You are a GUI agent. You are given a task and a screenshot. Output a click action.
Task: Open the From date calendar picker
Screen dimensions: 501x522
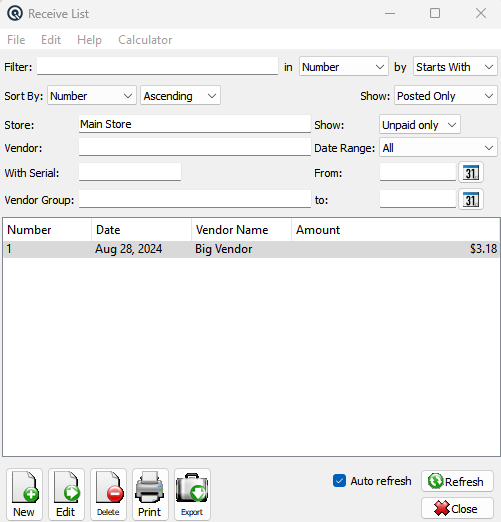[471, 173]
